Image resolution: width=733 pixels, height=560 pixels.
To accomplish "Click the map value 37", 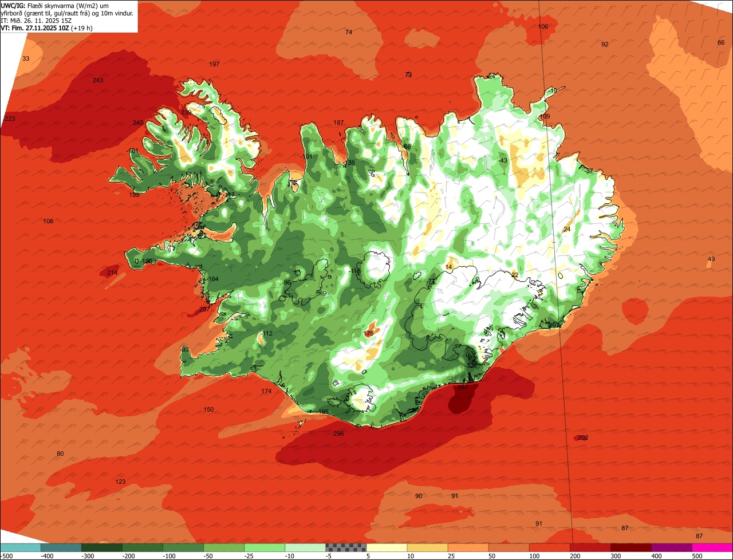I will click(x=589, y=171).
